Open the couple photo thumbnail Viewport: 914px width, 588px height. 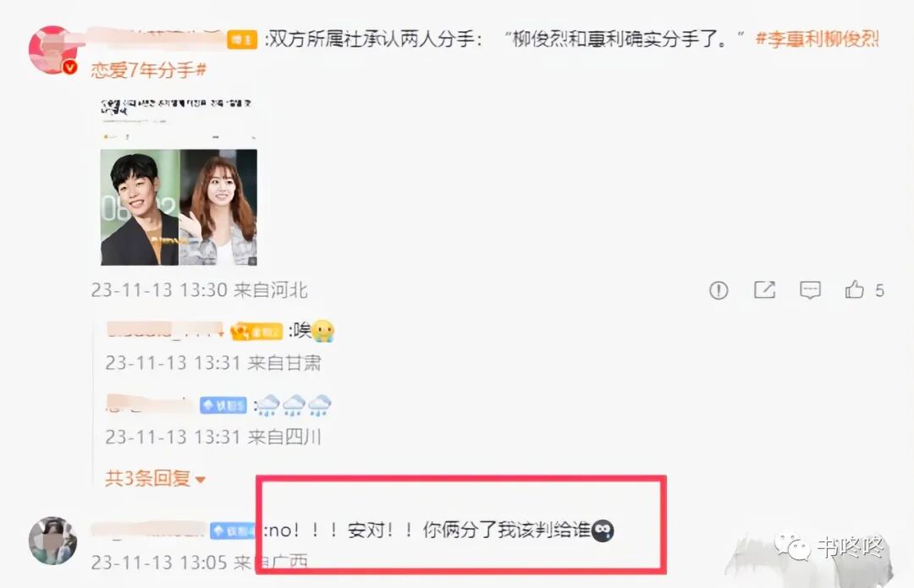[x=179, y=207]
